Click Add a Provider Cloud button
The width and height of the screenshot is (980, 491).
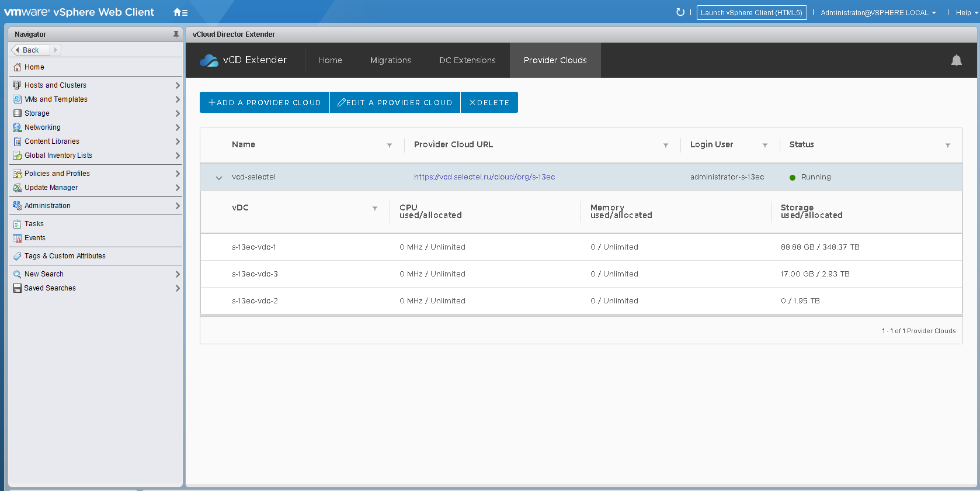pyautogui.click(x=265, y=102)
